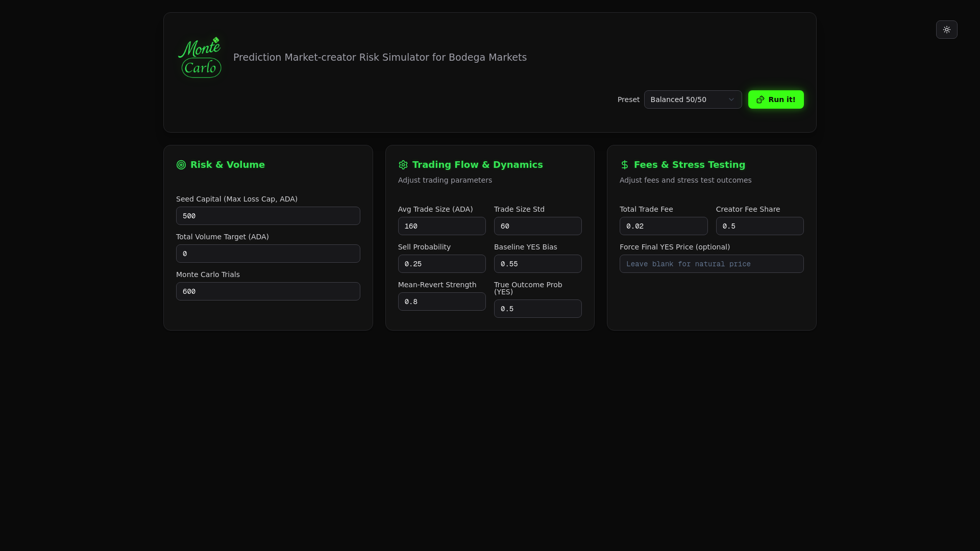Click the 'Adjust trading parameters' subtitle
980x551 pixels.
(445, 180)
